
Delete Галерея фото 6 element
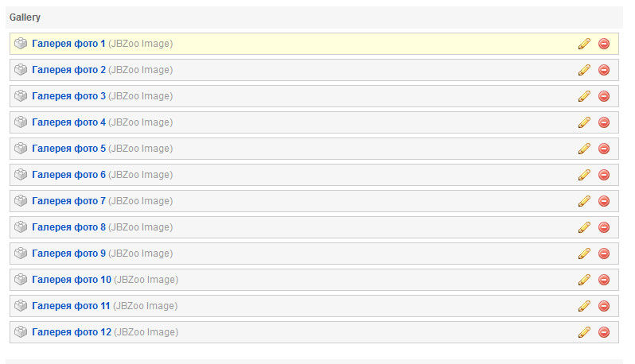pyautogui.click(x=604, y=175)
